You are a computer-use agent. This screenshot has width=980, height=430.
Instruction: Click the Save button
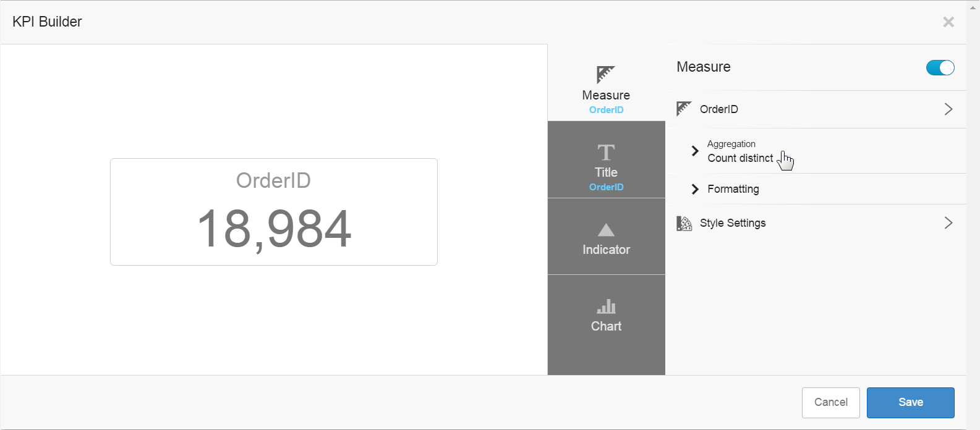tap(910, 402)
